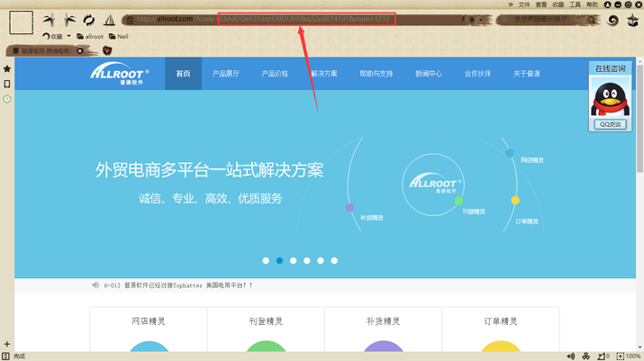Open the 刊登精灵 product card
The image size is (644, 361).
pos(266,329)
